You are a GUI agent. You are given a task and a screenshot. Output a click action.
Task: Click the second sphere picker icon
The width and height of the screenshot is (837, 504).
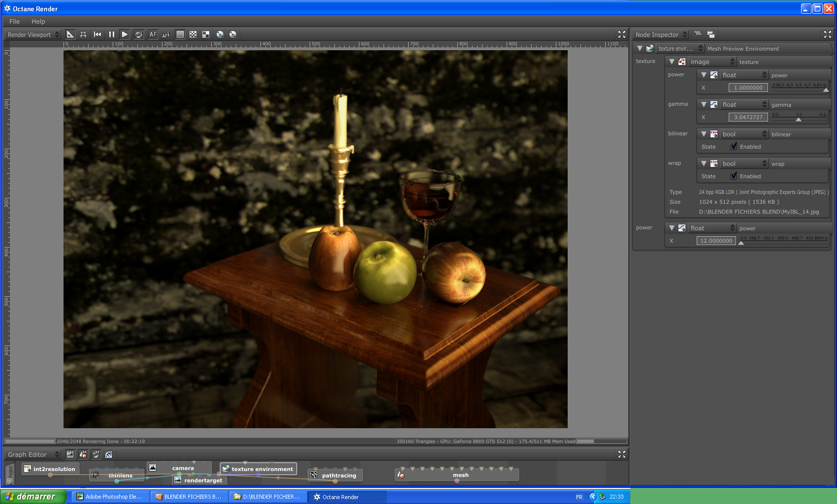pyautogui.click(x=233, y=34)
